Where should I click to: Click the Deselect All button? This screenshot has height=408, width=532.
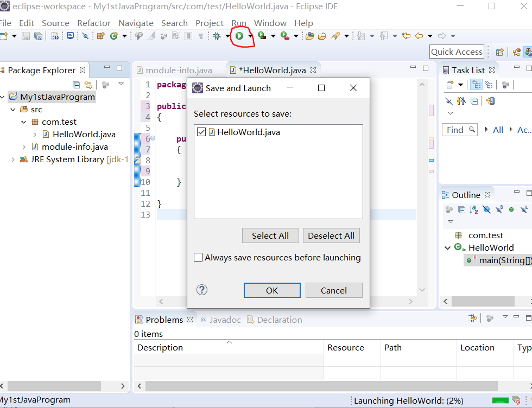pyautogui.click(x=331, y=235)
